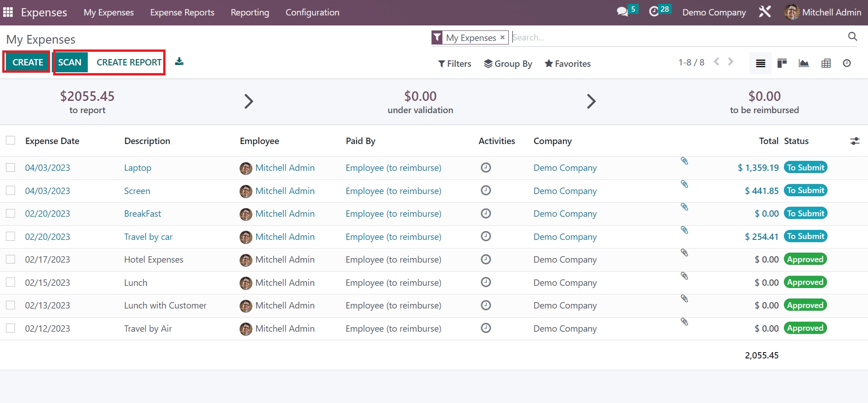Screen dimensions: 868x403
Task: Open the Favorites dropdown
Action: (x=567, y=64)
